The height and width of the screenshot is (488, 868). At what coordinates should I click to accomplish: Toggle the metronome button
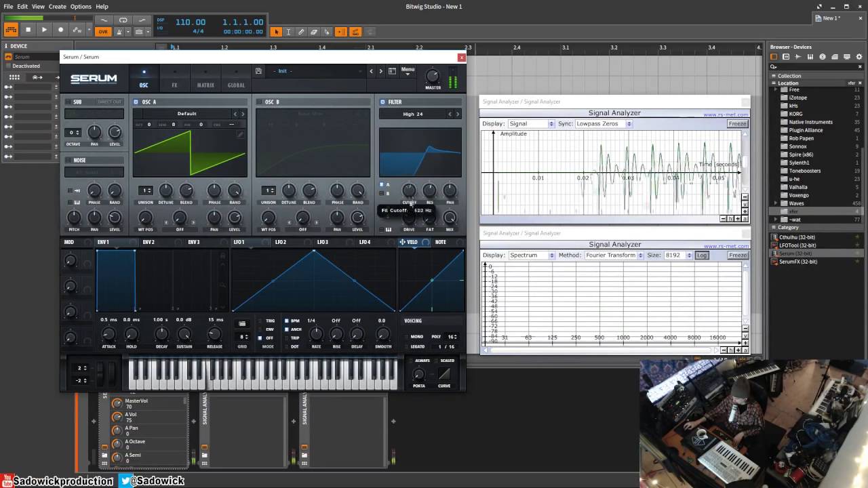[120, 32]
